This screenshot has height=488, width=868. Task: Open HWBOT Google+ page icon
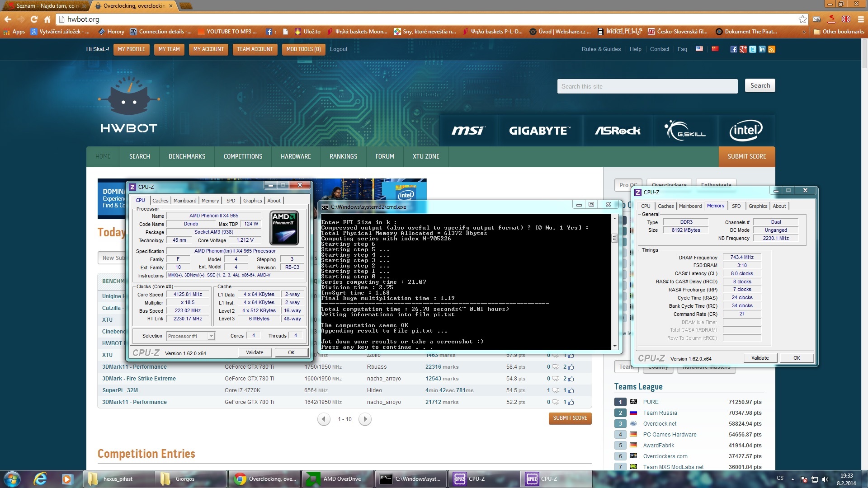(743, 49)
